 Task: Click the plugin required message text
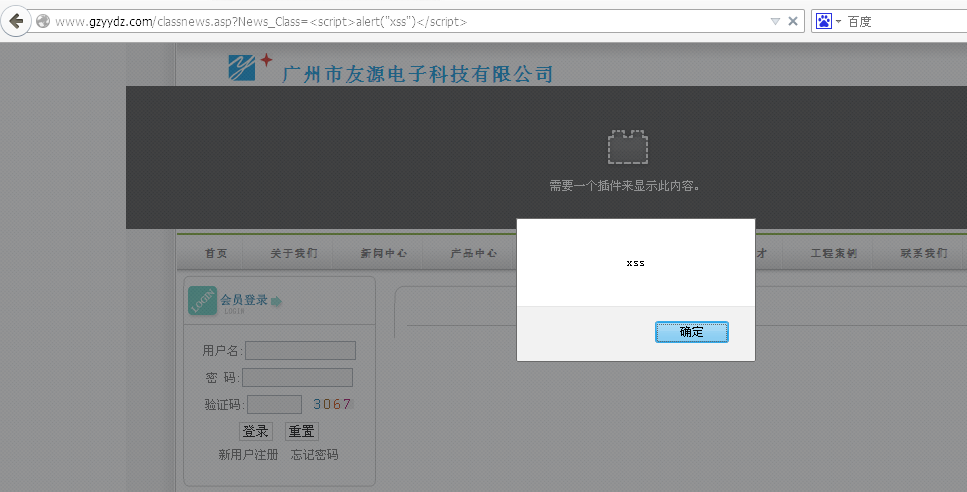pos(625,186)
